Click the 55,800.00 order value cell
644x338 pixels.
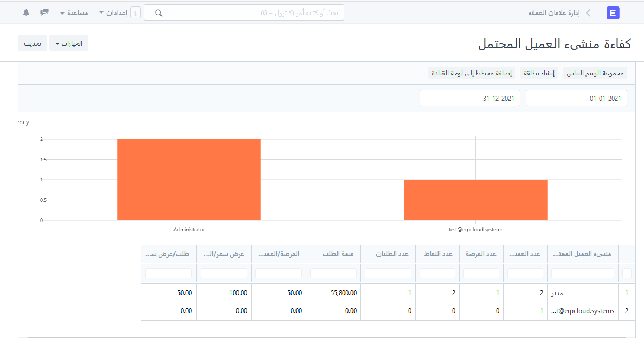[x=333, y=293]
